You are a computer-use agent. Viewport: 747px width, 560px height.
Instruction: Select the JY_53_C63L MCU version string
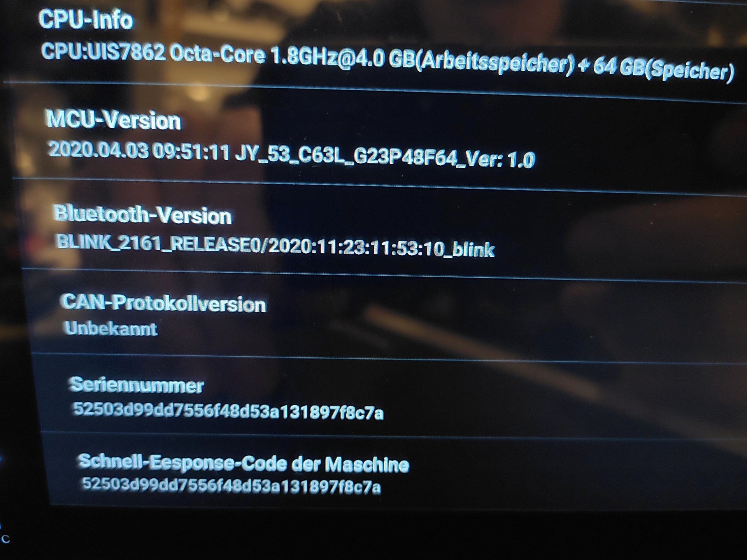coord(291,155)
